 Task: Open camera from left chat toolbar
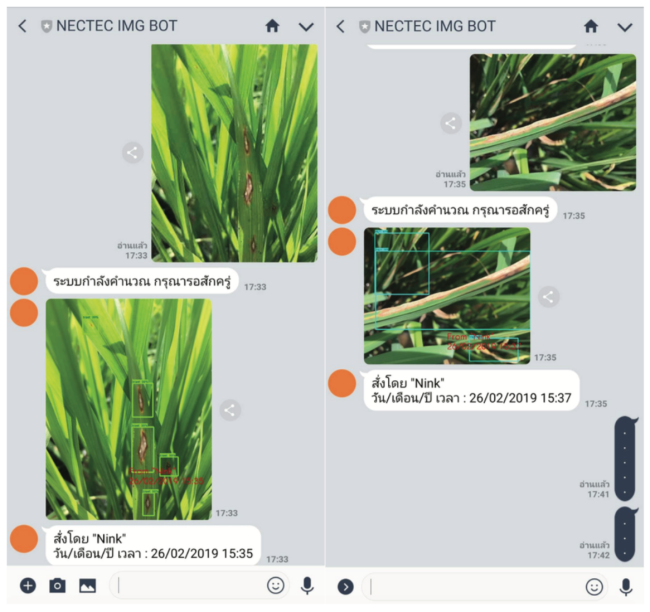[x=57, y=586]
